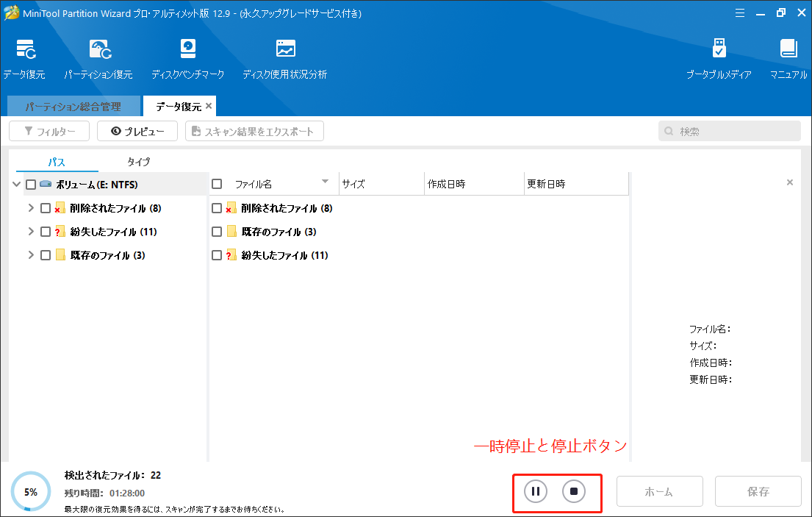The image size is (812, 517).
Task: Check the ボリューム (E: NTFS) checkbox
Action: click(x=31, y=185)
